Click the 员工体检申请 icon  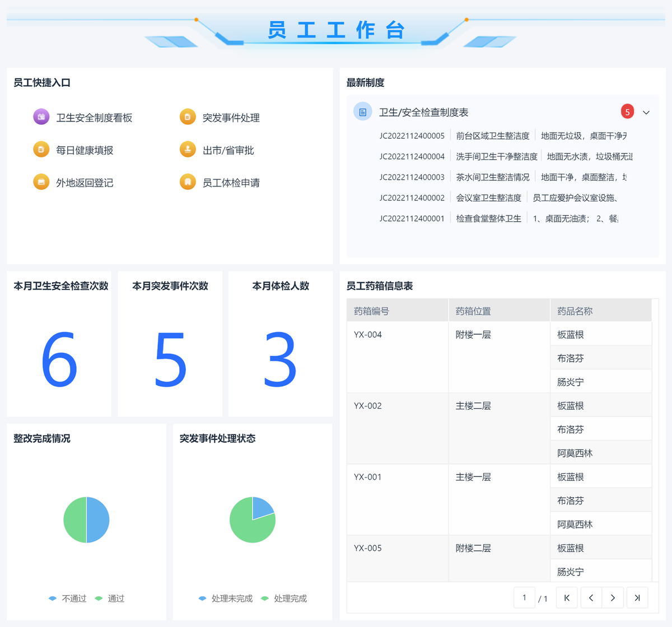coord(187,182)
